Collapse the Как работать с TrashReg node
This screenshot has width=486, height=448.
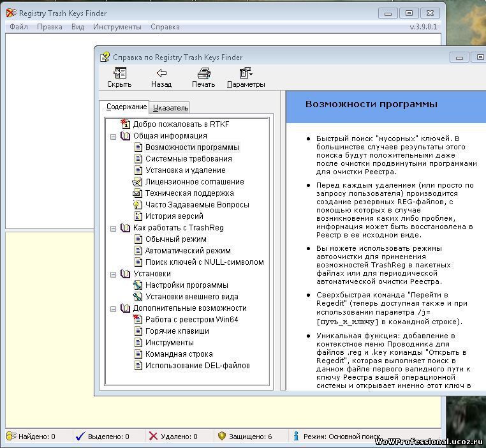point(113,228)
